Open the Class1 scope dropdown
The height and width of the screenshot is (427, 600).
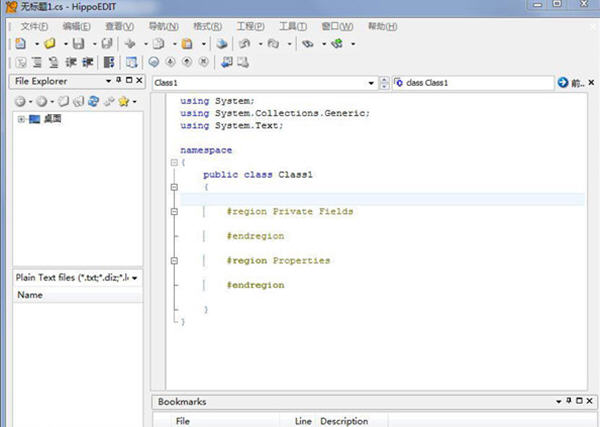[371, 82]
